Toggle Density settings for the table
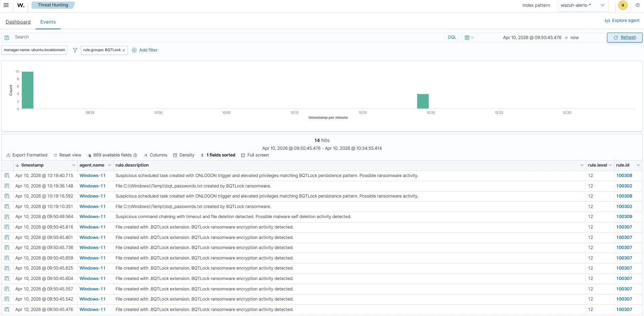Screen dimensions: 644x316 [x=184, y=155]
